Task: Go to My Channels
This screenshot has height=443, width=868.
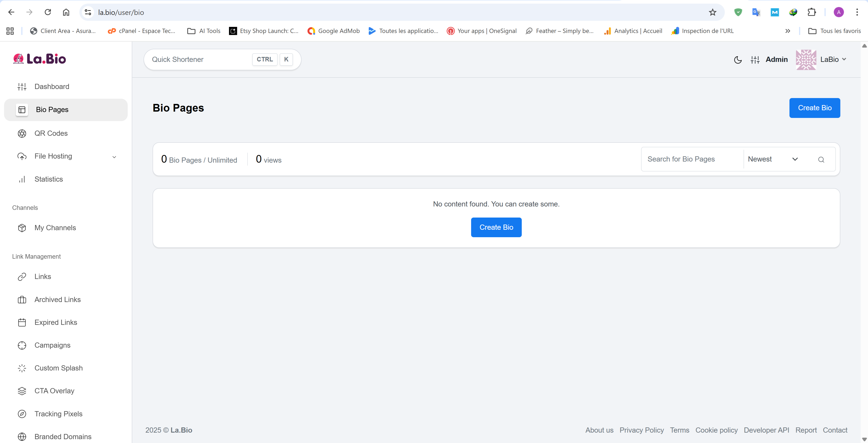Action: click(x=55, y=228)
